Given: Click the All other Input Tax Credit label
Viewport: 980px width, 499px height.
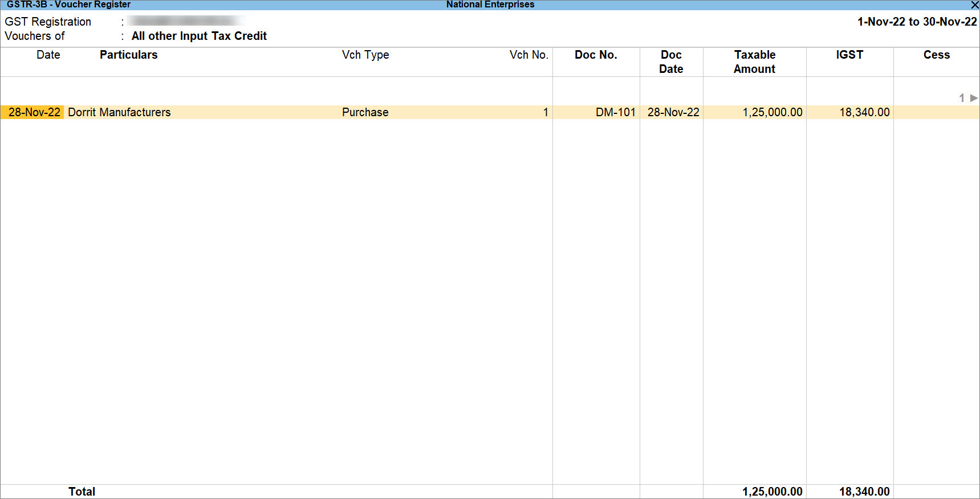Looking at the screenshot, I should pyautogui.click(x=199, y=36).
